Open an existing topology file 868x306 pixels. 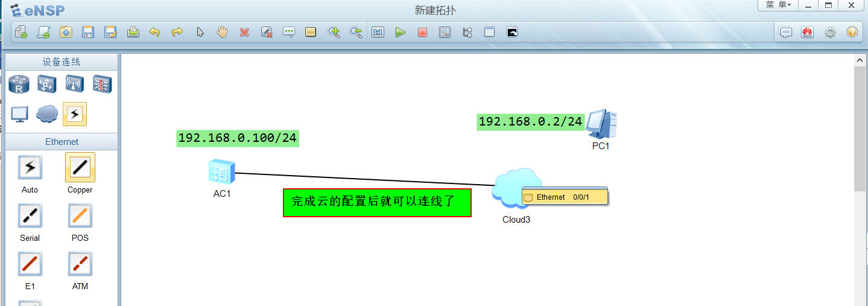click(x=66, y=32)
